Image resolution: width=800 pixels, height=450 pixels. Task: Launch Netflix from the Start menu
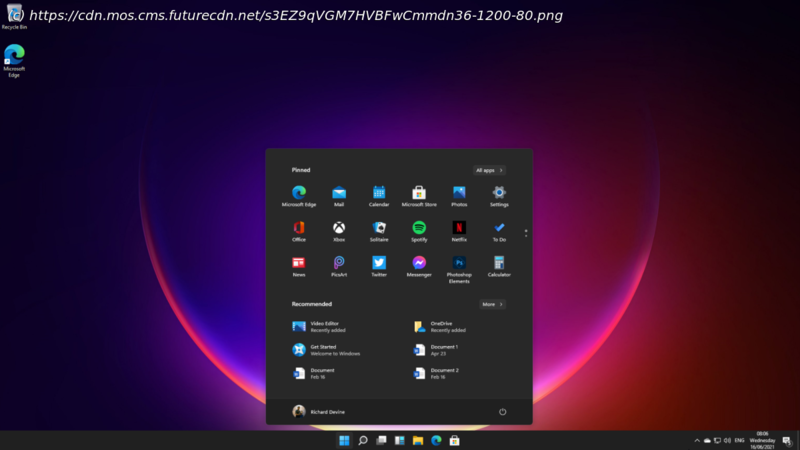[x=459, y=228]
